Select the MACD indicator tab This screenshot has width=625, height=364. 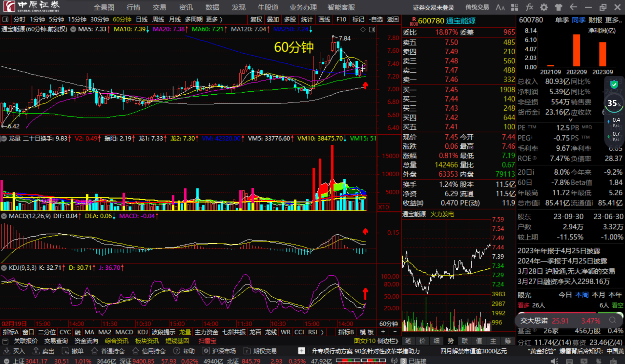[124, 332]
